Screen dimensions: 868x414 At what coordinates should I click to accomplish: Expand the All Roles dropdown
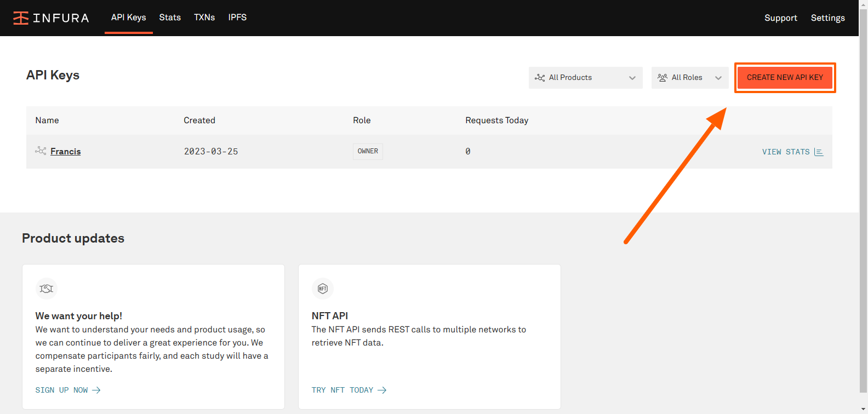click(x=690, y=78)
